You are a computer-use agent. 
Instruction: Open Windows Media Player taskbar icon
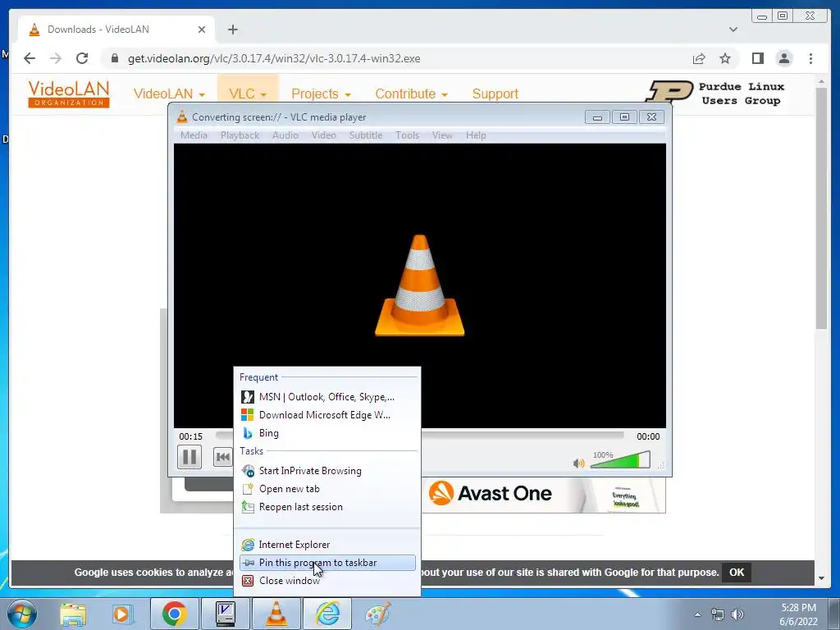(x=121, y=614)
